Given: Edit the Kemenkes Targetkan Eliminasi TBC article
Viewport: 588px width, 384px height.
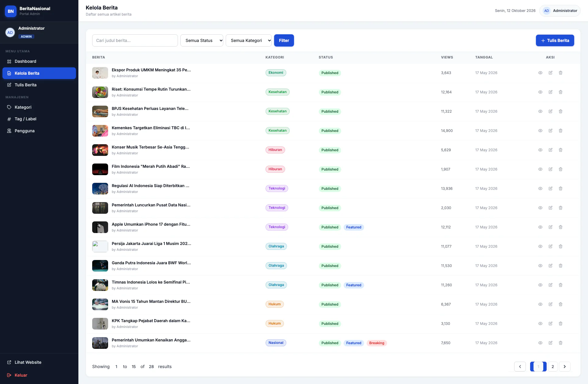Looking at the screenshot, I should [550, 131].
